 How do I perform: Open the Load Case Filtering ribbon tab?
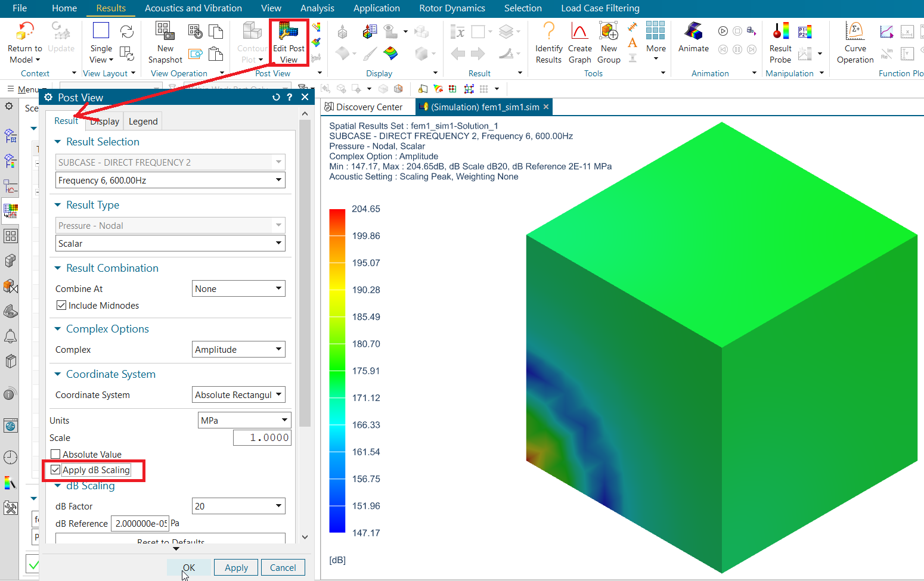tap(600, 8)
